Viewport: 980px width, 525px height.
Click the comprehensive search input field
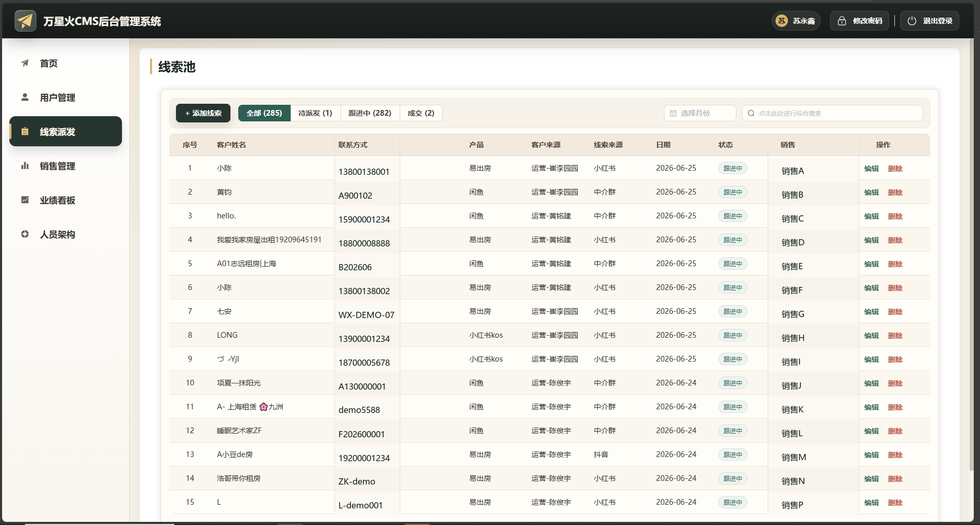click(832, 113)
